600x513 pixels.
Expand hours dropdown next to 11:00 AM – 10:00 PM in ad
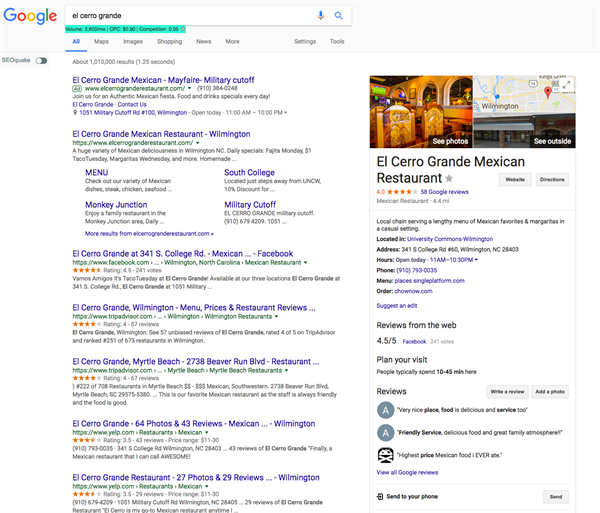[x=285, y=112]
